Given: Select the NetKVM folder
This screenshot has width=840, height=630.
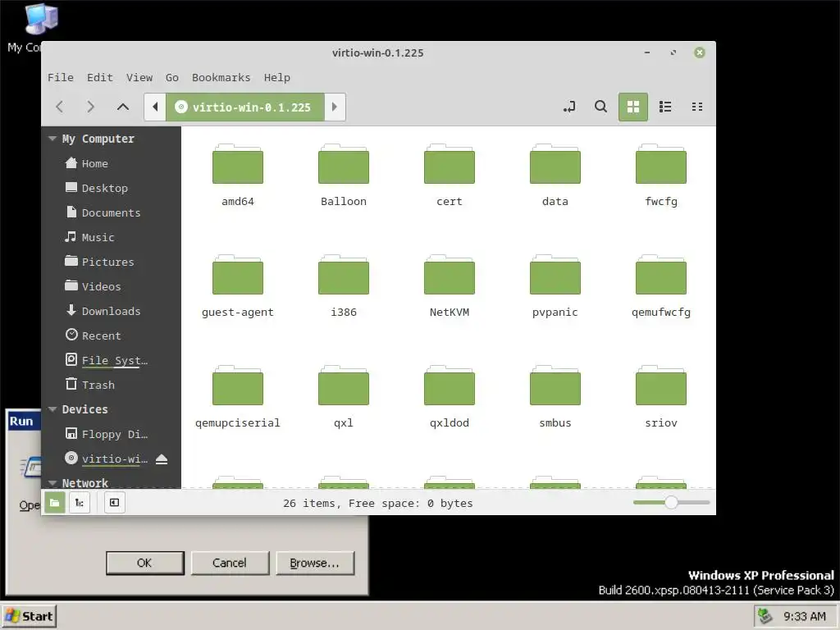Looking at the screenshot, I should point(450,286).
